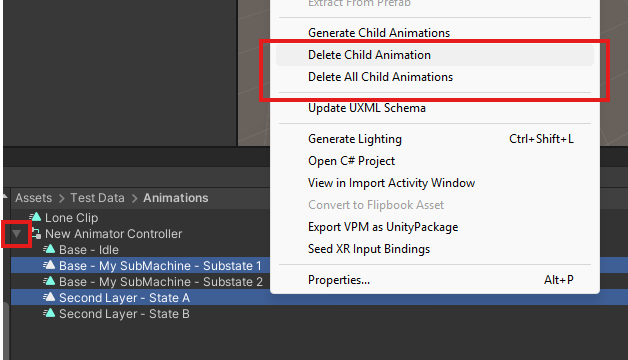Select View in Import Activity Window
The width and height of the screenshot is (628, 360).
tap(435, 183)
